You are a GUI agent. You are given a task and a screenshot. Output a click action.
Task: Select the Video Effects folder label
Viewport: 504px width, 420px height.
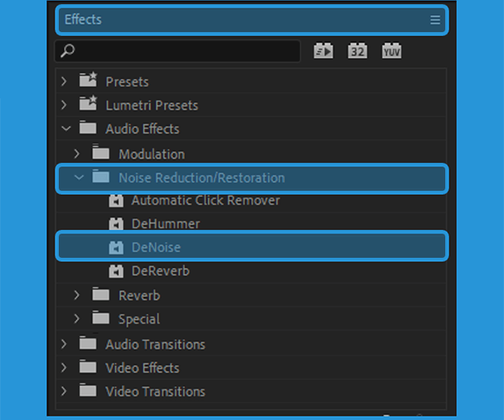point(143,368)
